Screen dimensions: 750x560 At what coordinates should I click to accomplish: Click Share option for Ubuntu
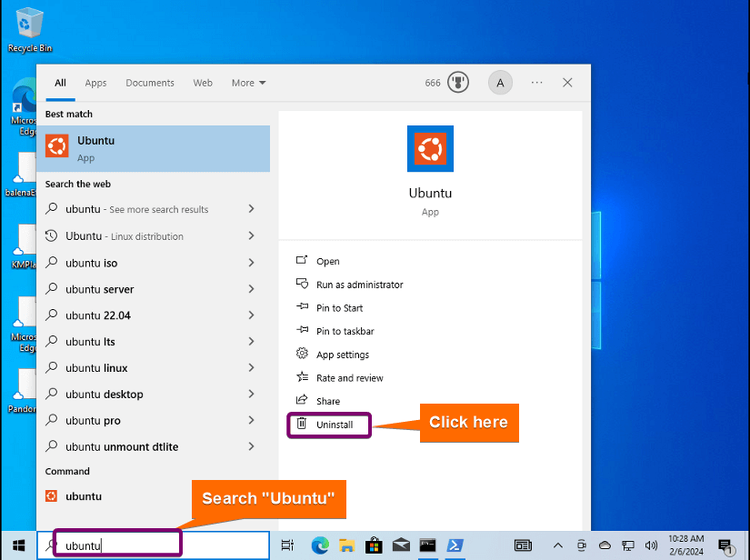[318, 401]
